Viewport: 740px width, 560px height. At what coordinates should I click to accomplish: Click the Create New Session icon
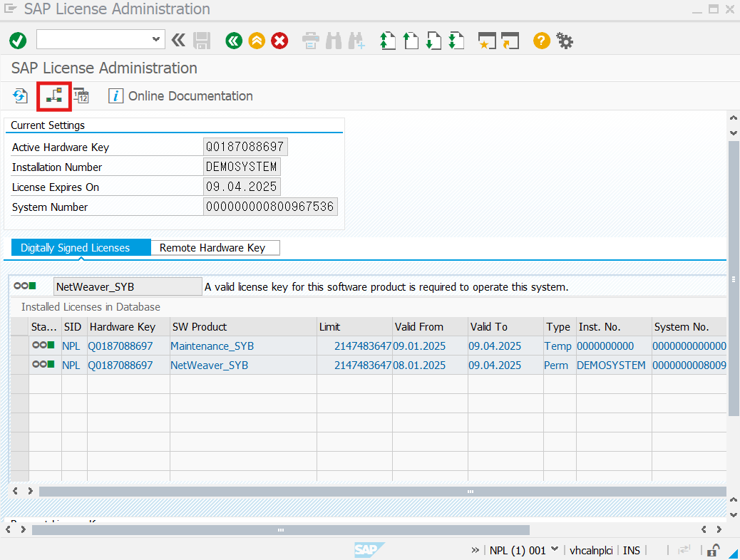pos(487,41)
